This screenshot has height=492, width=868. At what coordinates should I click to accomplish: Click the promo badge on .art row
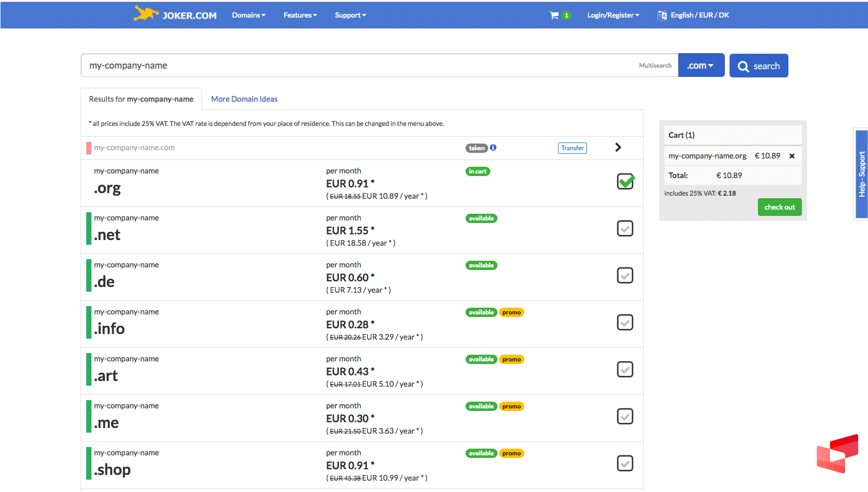coord(512,359)
